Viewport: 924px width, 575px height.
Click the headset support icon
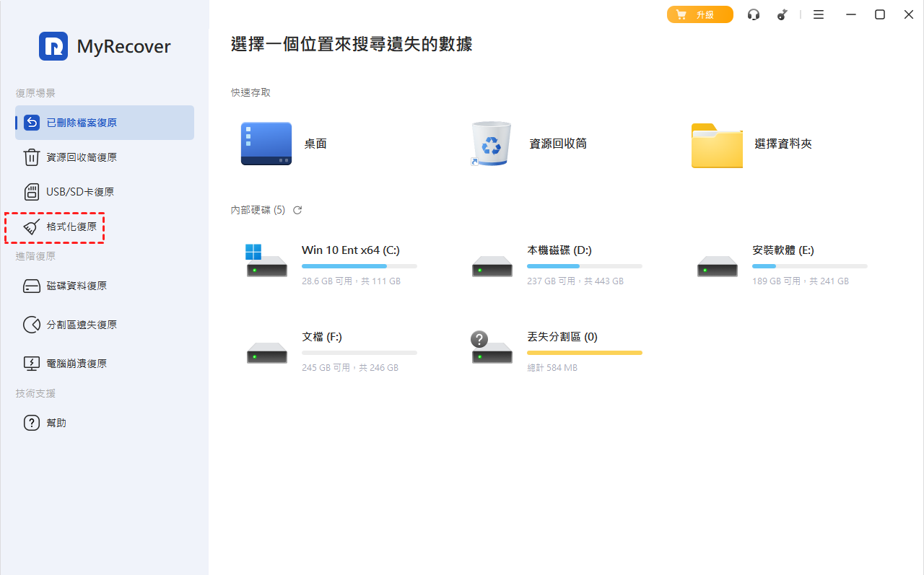point(754,14)
